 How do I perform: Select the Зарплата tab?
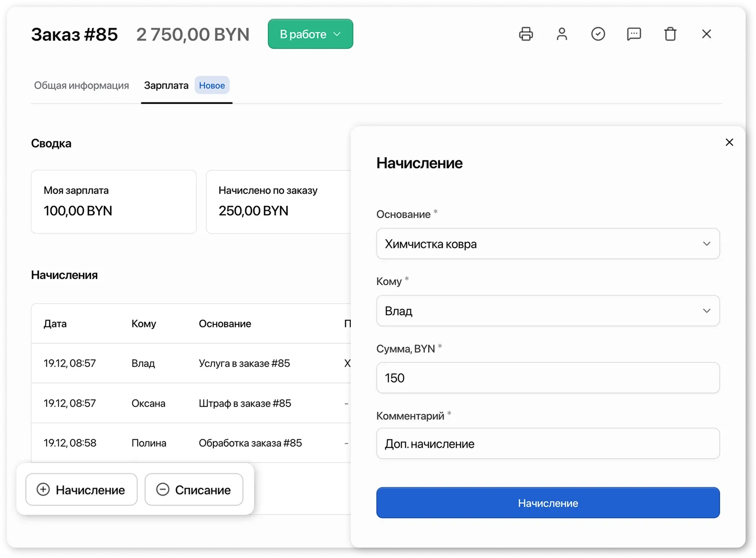coord(166,86)
